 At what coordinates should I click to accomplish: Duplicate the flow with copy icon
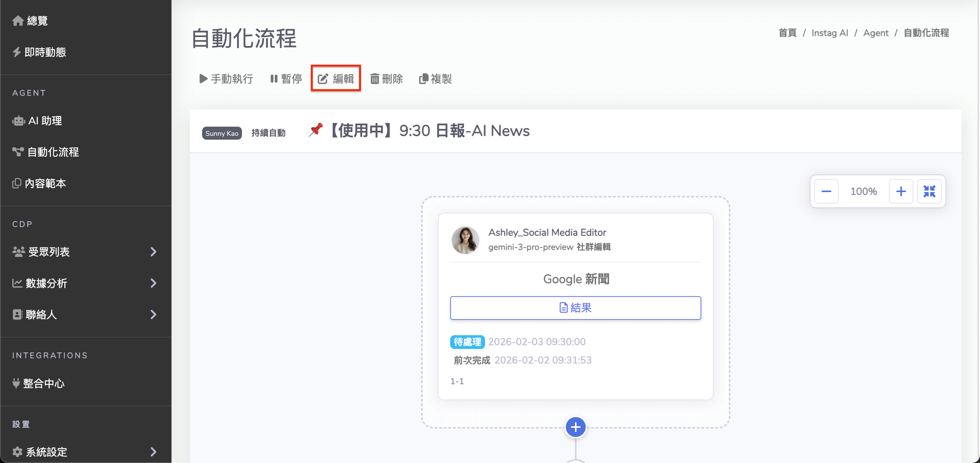pyautogui.click(x=423, y=79)
